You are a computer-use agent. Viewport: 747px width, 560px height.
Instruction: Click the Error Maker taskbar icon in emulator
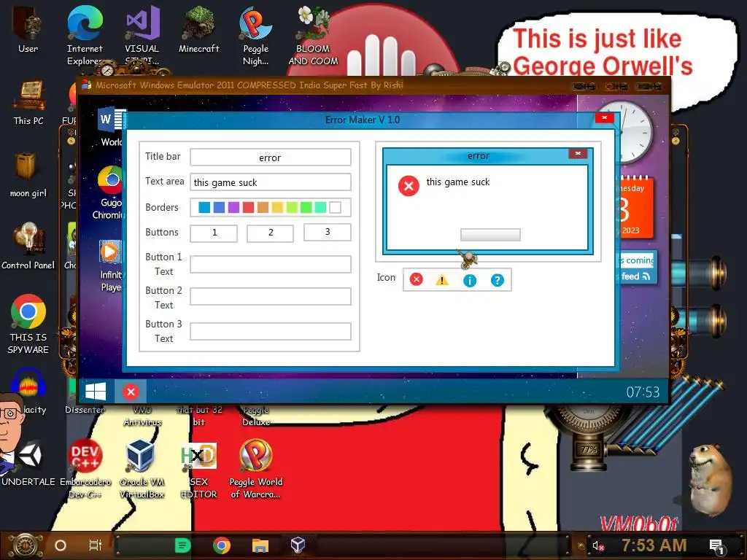click(131, 392)
